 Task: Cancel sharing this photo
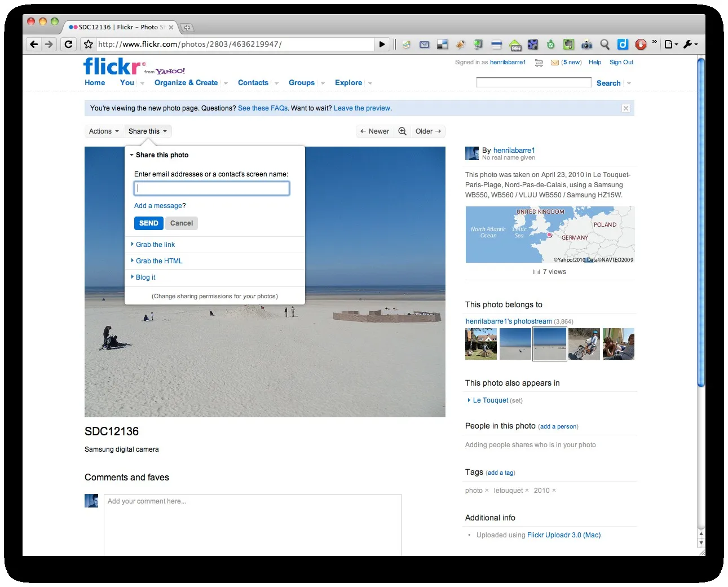point(182,223)
